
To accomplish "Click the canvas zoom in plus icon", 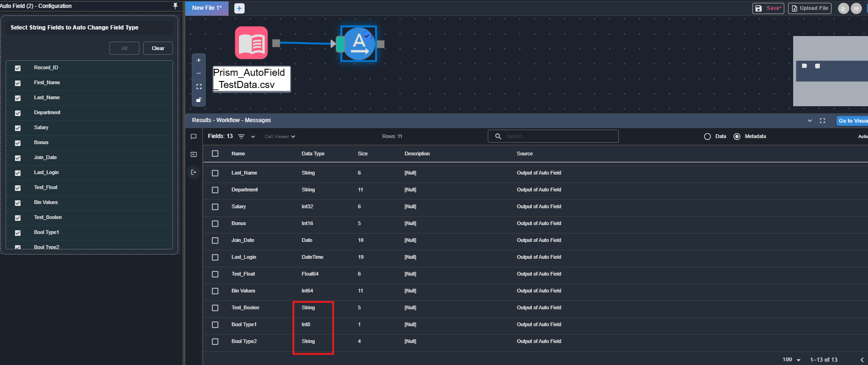I will point(199,60).
